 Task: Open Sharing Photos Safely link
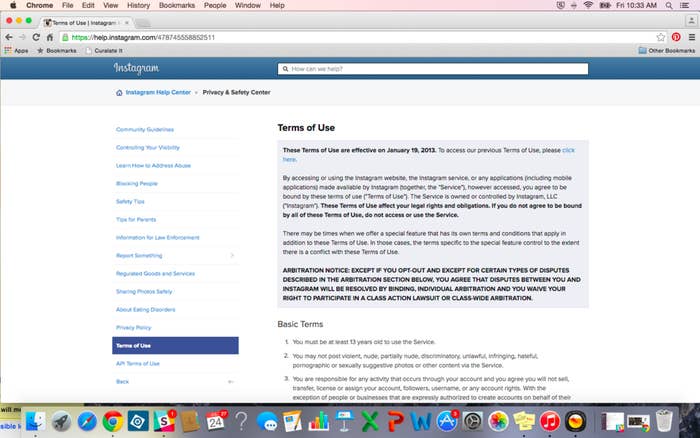(x=144, y=292)
